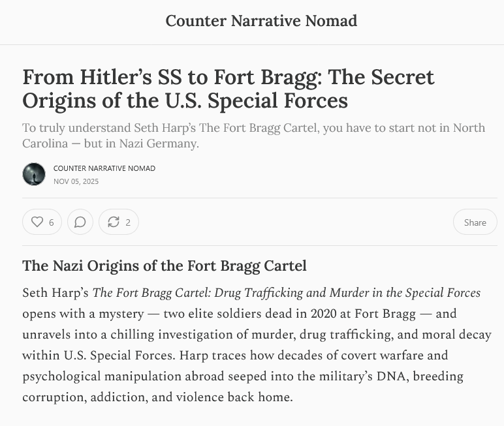Viewport: 504px width, 426px height.
Task: Click the restack arrows icon
Action: pyautogui.click(x=114, y=222)
